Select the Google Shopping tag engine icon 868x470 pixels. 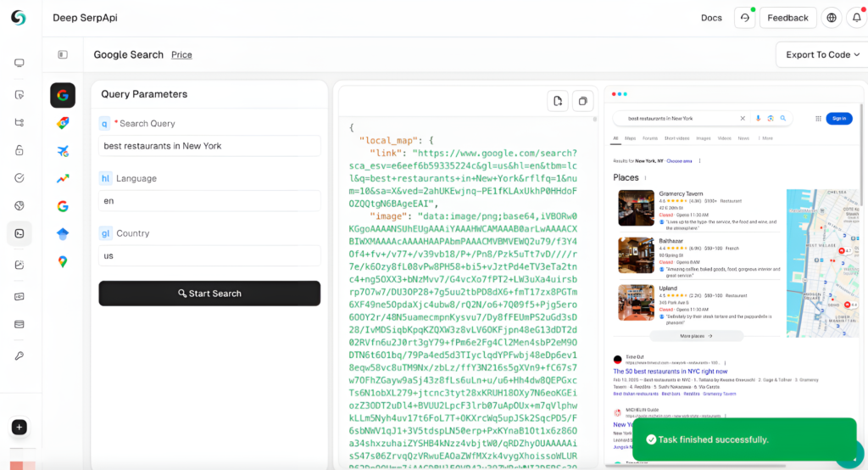(x=63, y=123)
